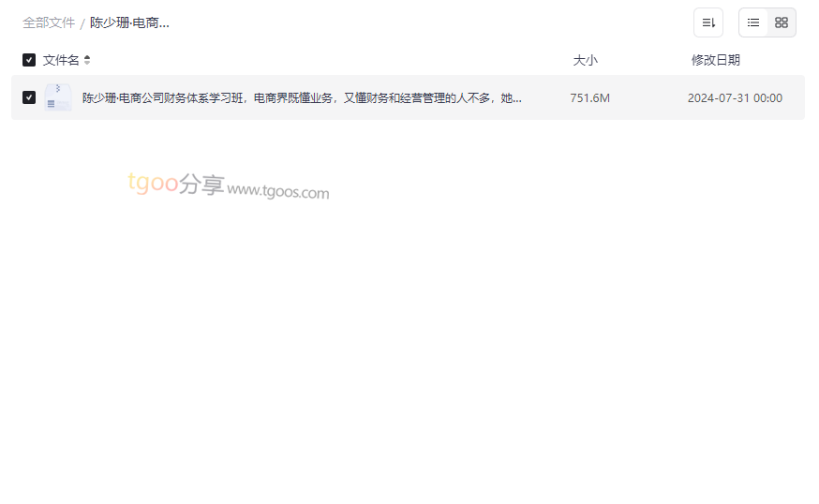Click the 分享 watermark text
This screenshot has height=504, width=819.
(201, 185)
